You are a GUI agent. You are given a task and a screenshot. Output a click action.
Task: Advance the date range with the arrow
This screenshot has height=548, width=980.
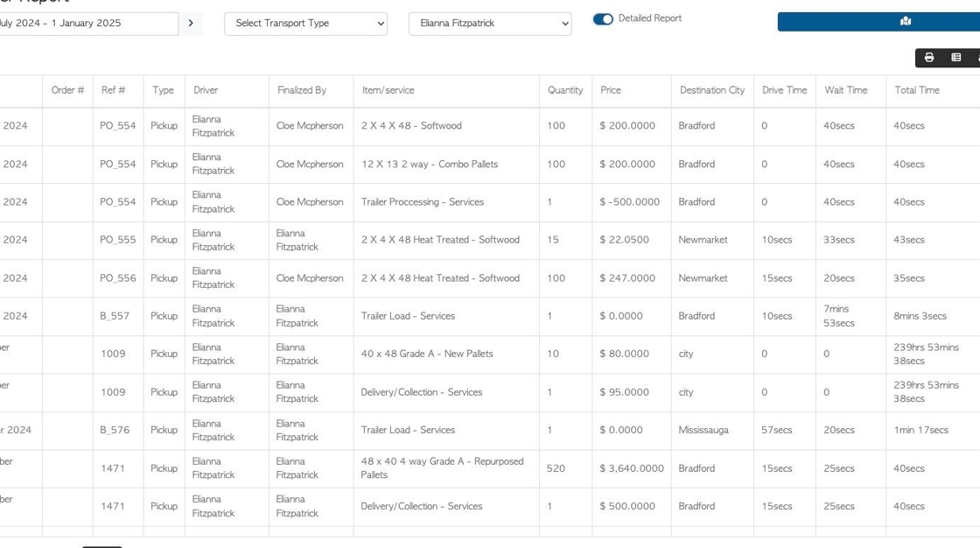pos(191,23)
